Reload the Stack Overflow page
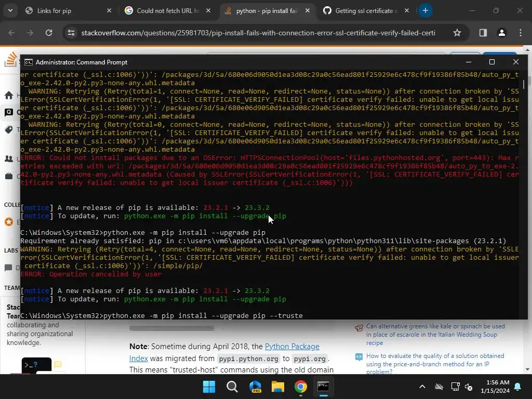The height and width of the screenshot is (399, 532). 49,33
